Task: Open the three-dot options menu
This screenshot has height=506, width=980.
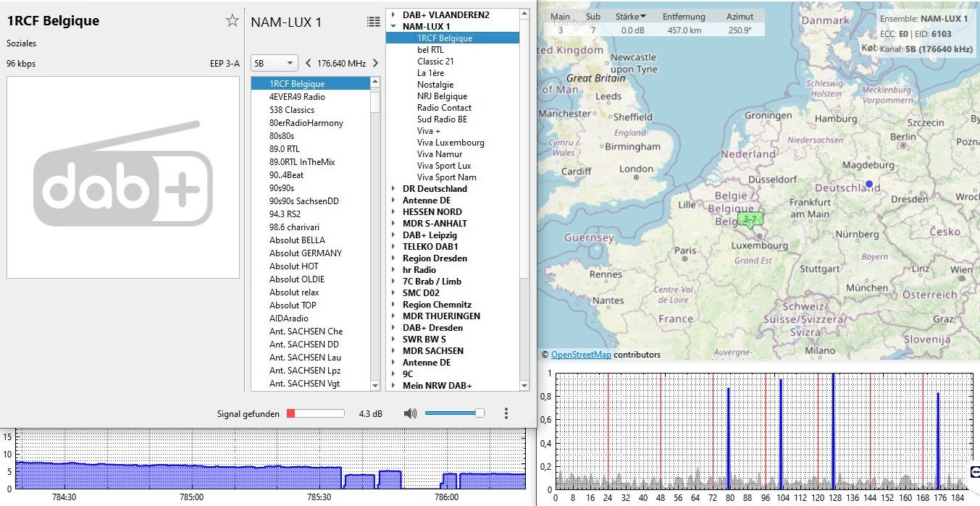Action: coord(506,413)
